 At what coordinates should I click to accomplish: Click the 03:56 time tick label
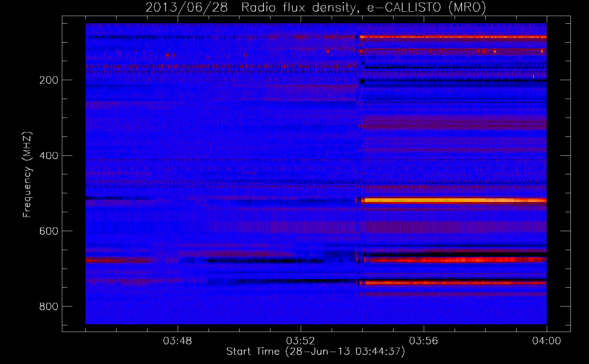point(424,341)
